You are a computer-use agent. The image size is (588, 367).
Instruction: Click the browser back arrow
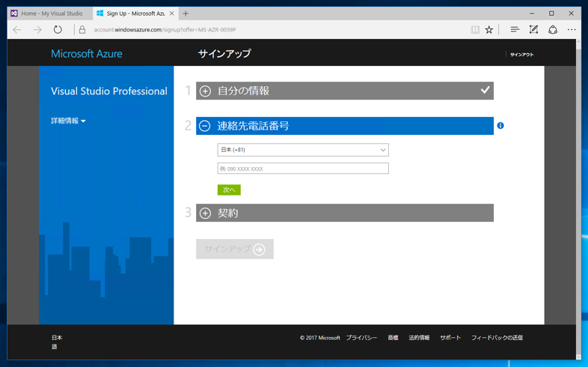tap(17, 30)
